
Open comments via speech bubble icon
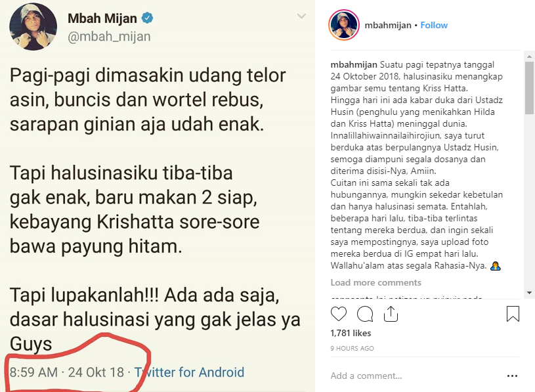[365, 314]
